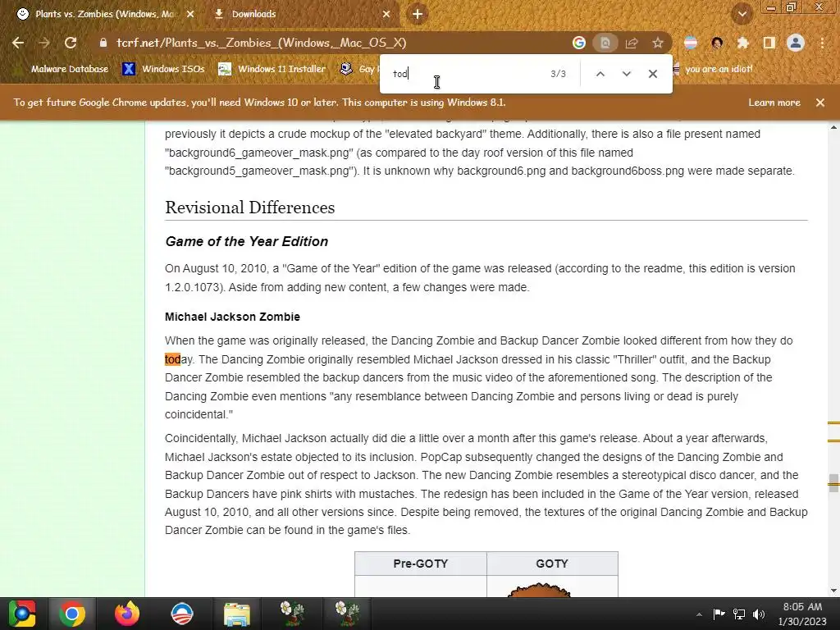Click the lens search icon in address bar
840x630 pixels.
click(605, 43)
